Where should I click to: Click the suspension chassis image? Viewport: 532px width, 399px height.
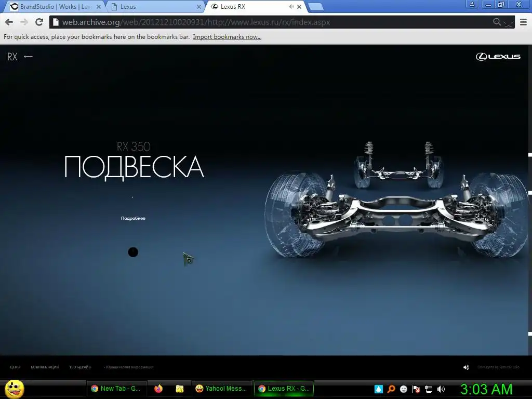pos(397,200)
